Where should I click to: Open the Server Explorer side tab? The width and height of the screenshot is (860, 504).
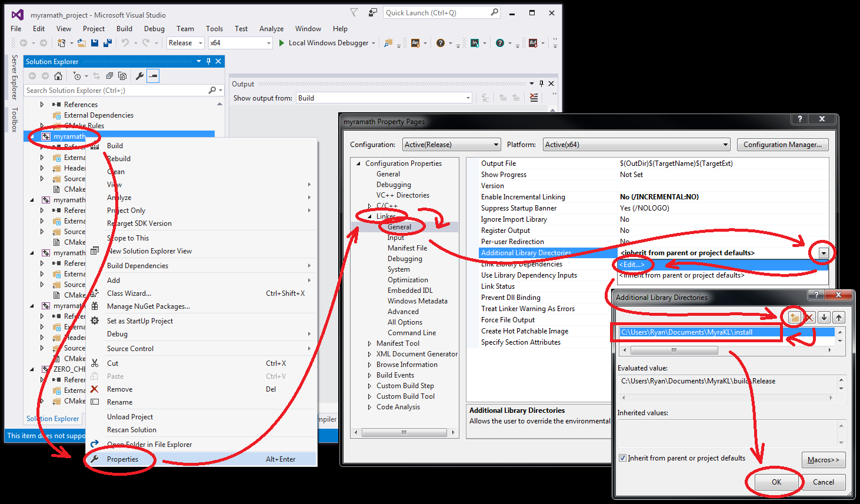click(x=15, y=77)
